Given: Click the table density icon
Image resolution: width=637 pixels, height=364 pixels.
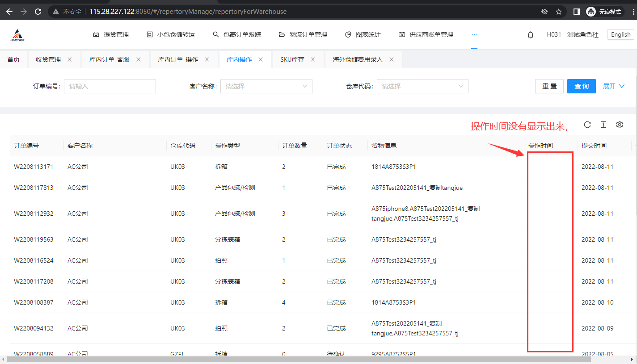Looking at the screenshot, I should [603, 125].
